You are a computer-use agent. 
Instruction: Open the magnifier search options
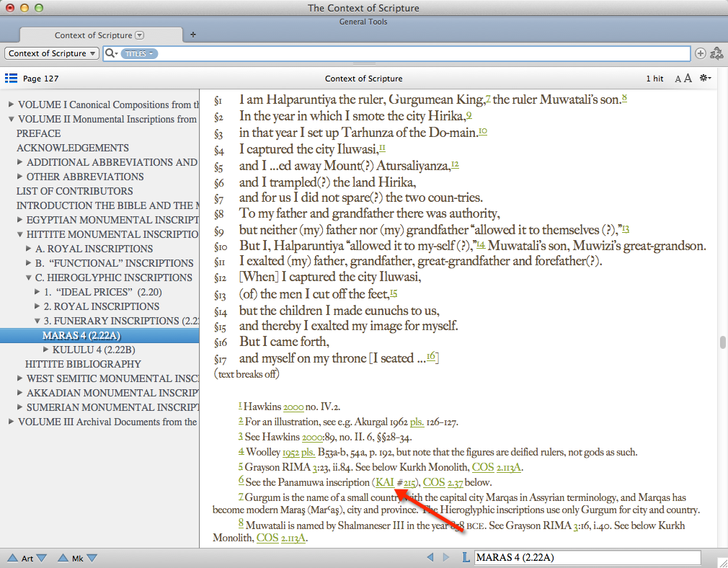111,53
